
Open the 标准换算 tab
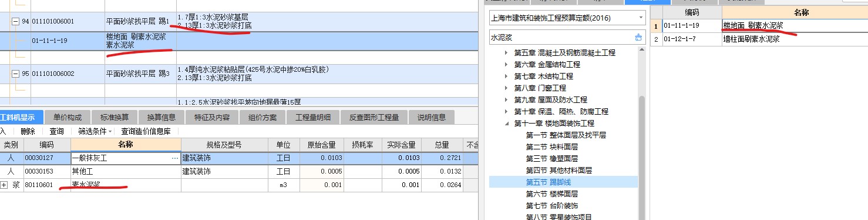click(x=114, y=117)
